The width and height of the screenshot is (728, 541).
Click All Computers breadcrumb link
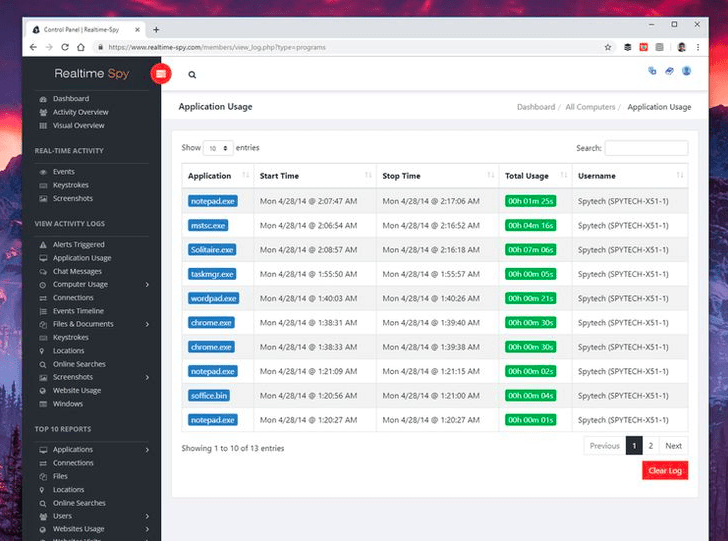[590, 107]
